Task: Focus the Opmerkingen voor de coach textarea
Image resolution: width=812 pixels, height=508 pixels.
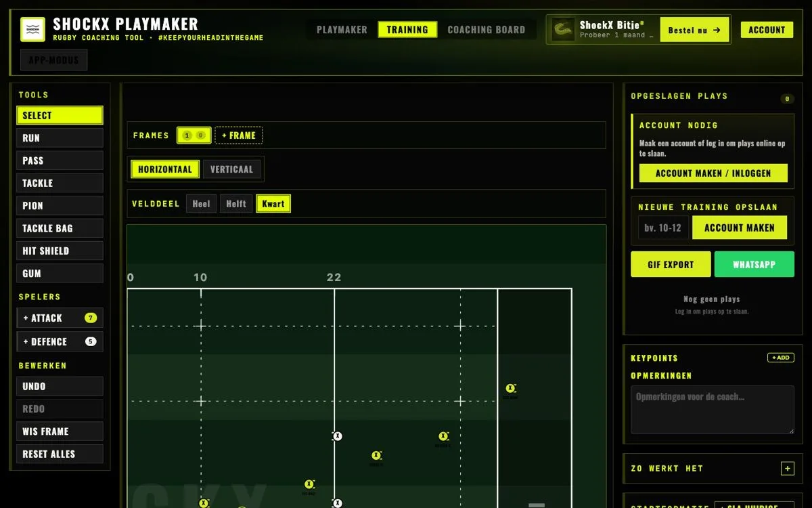Action: 713,410
